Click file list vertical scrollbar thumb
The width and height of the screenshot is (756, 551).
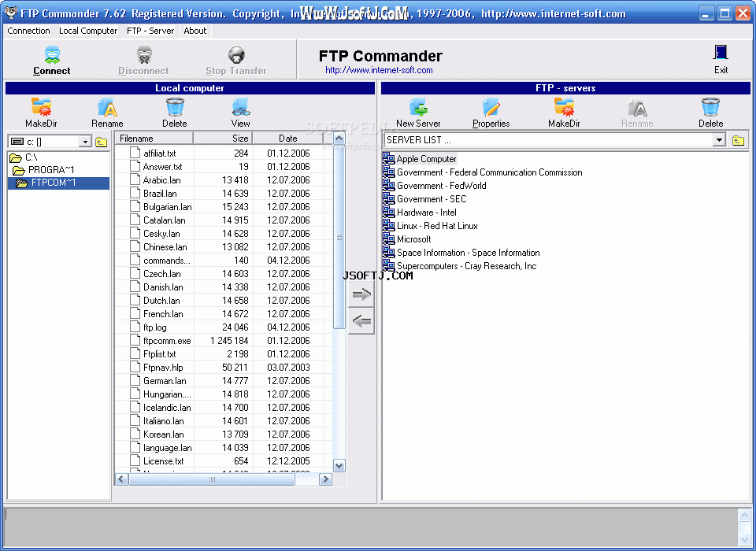point(339,237)
